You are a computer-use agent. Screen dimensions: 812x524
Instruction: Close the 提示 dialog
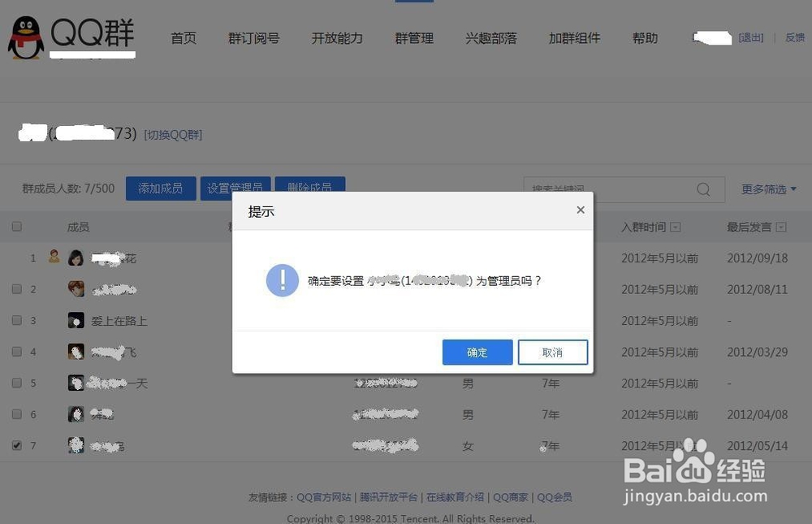click(x=581, y=210)
